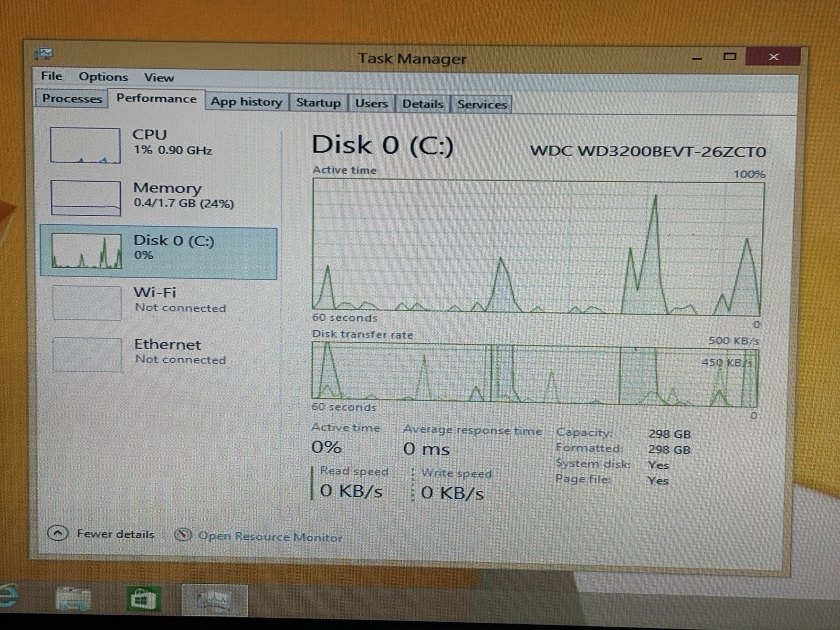Image resolution: width=840 pixels, height=630 pixels.
Task: Select the Ethernet sidebar item
Action: tap(159, 354)
